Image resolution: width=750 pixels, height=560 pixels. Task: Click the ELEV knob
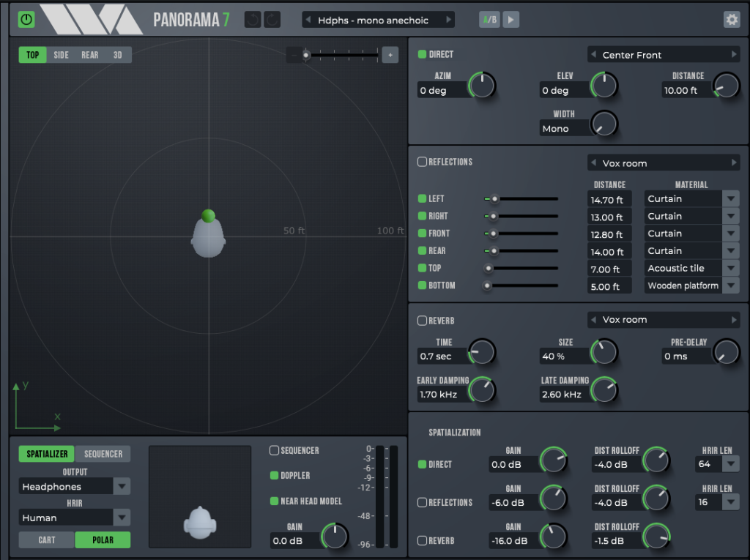coord(604,86)
